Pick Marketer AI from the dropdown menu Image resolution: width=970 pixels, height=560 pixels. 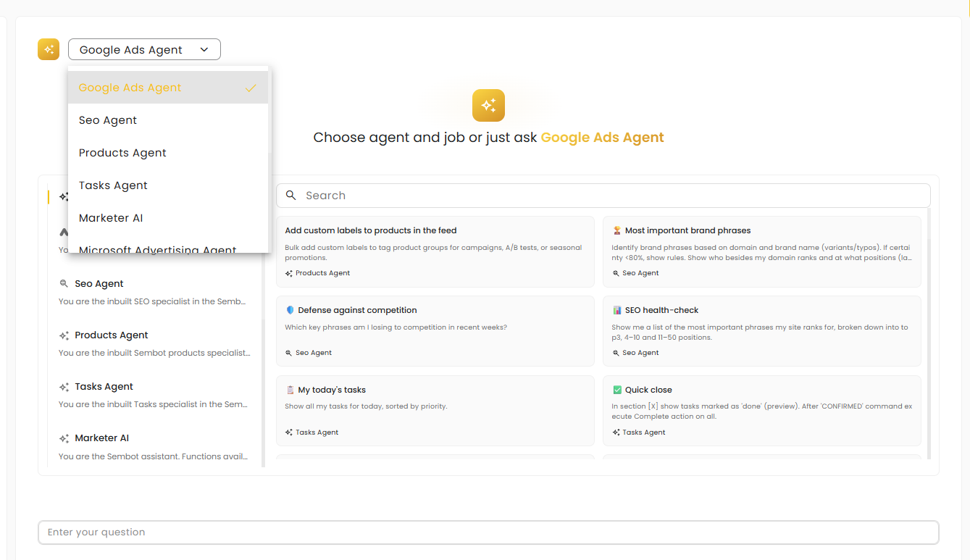coord(168,218)
